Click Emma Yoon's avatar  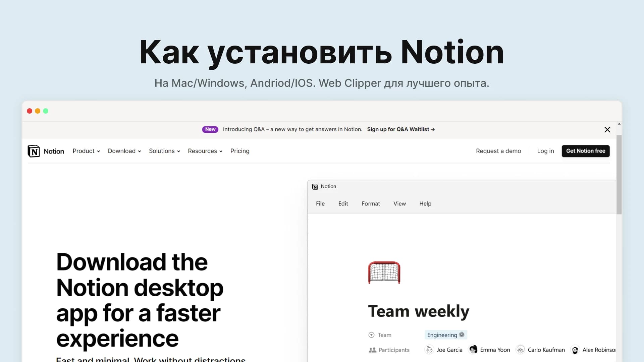[473, 350]
